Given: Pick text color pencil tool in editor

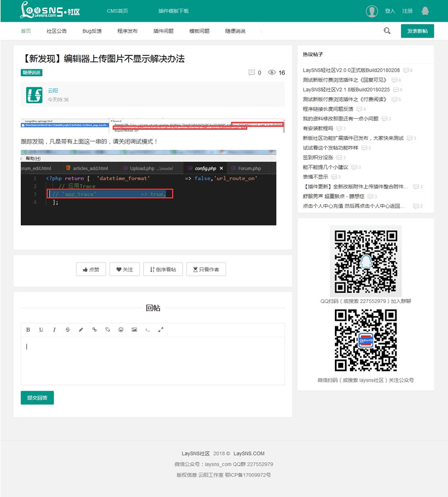Looking at the screenshot, I should (81, 330).
